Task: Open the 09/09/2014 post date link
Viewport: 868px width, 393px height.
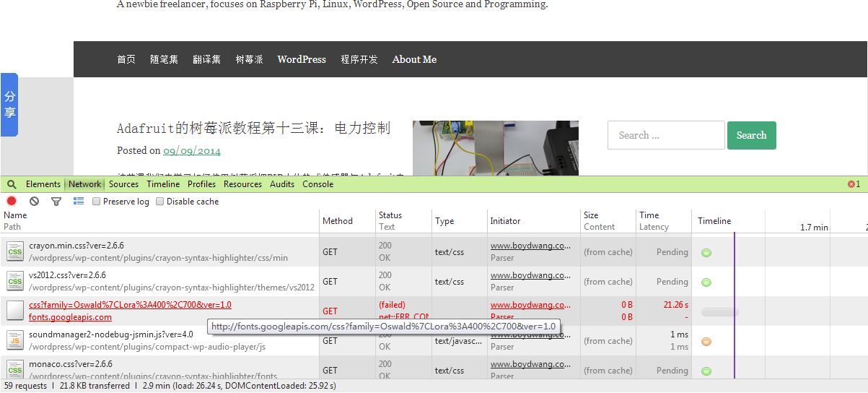Action: [192, 151]
